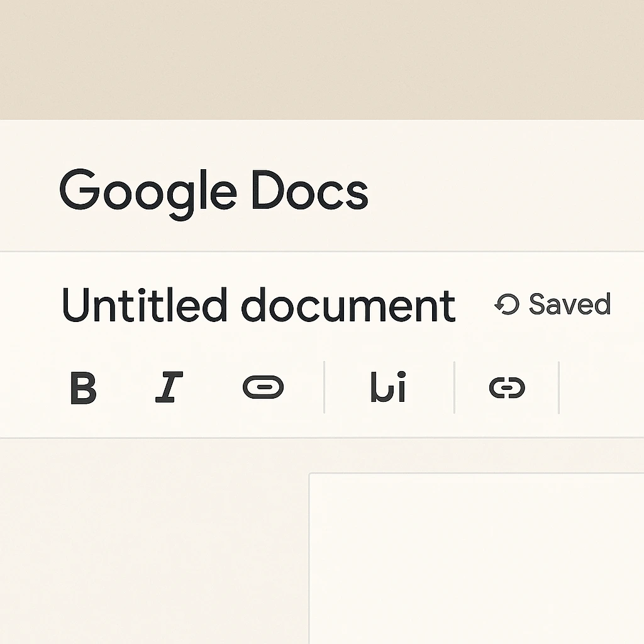This screenshot has width=644, height=644.
Task: Click the 'Google' word in the header
Action: coord(148,190)
